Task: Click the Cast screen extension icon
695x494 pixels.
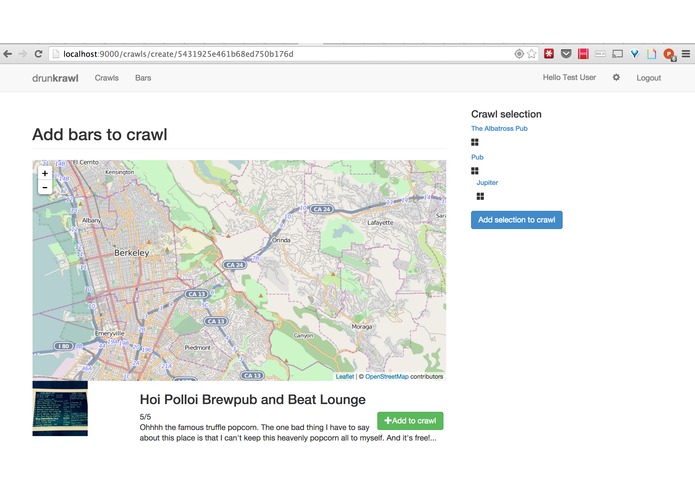Action: 617,54
